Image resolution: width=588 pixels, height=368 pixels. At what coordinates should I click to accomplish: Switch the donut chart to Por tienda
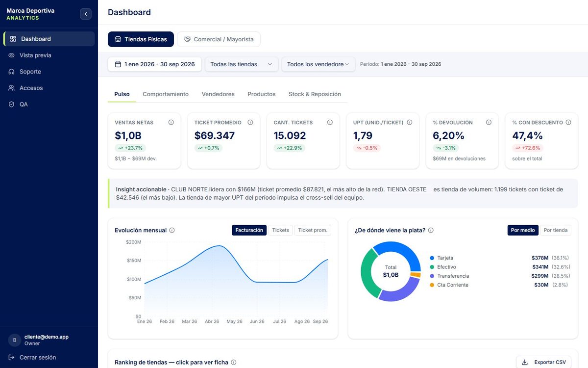[556, 230]
